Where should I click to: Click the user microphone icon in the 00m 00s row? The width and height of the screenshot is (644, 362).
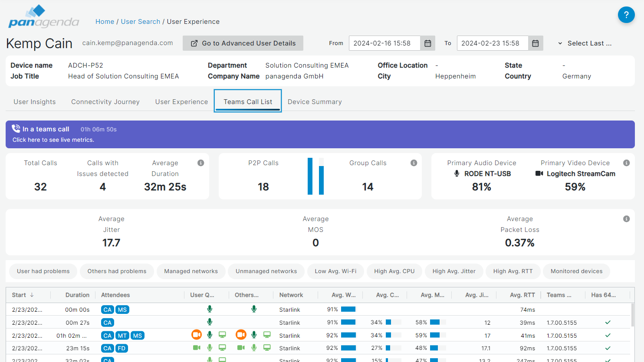(210, 309)
